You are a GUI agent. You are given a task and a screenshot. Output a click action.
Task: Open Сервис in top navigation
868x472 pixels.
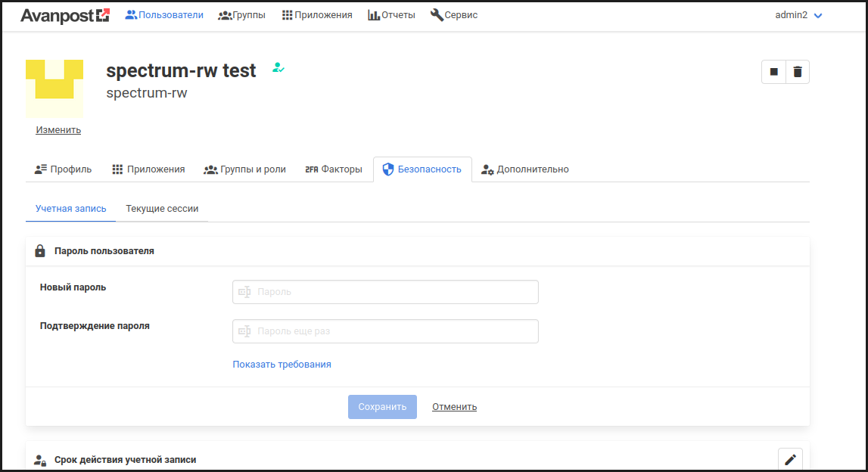tap(454, 15)
